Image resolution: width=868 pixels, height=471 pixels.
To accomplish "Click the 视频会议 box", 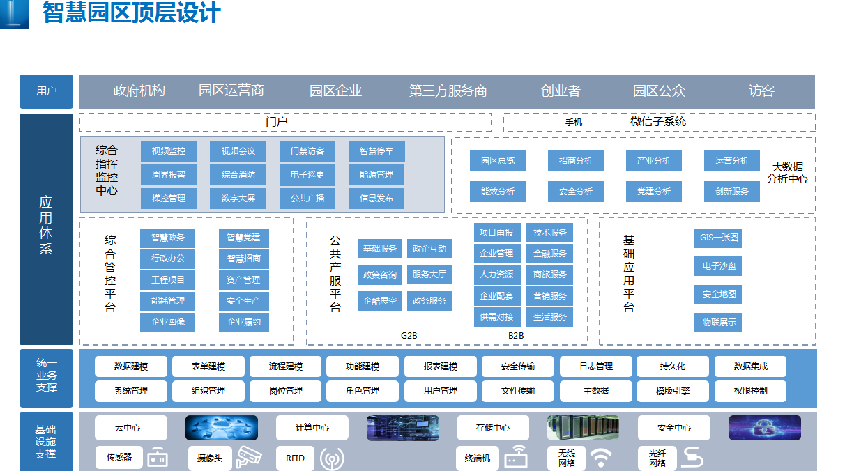I will (x=238, y=151).
